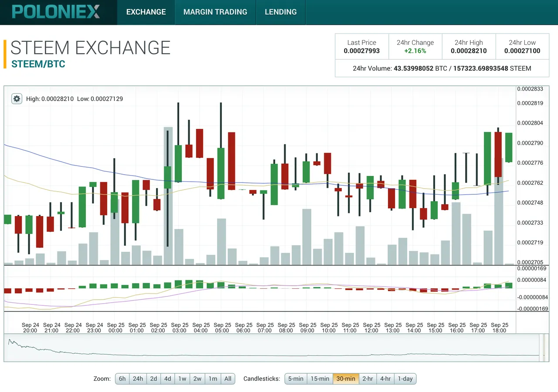Open the Margin Trading tab

point(215,12)
